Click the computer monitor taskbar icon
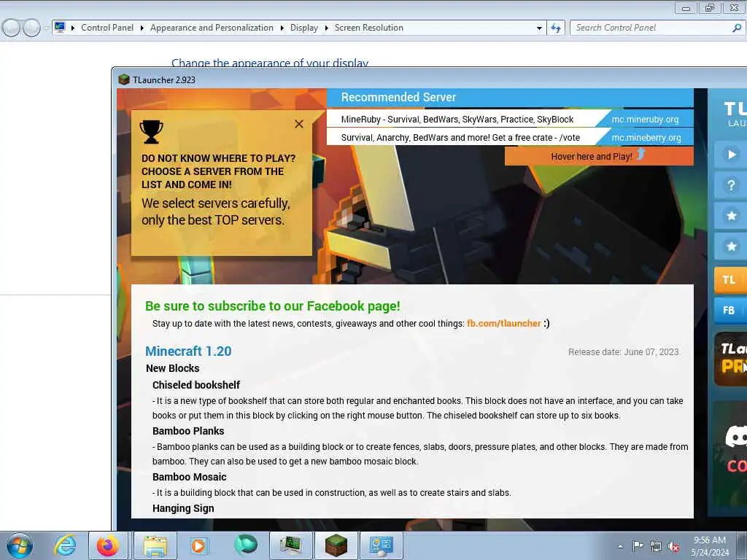 coord(290,545)
